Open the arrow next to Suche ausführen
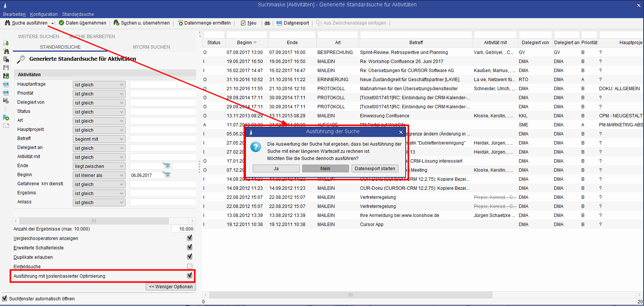The image size is (644, 306). point(53,23)
